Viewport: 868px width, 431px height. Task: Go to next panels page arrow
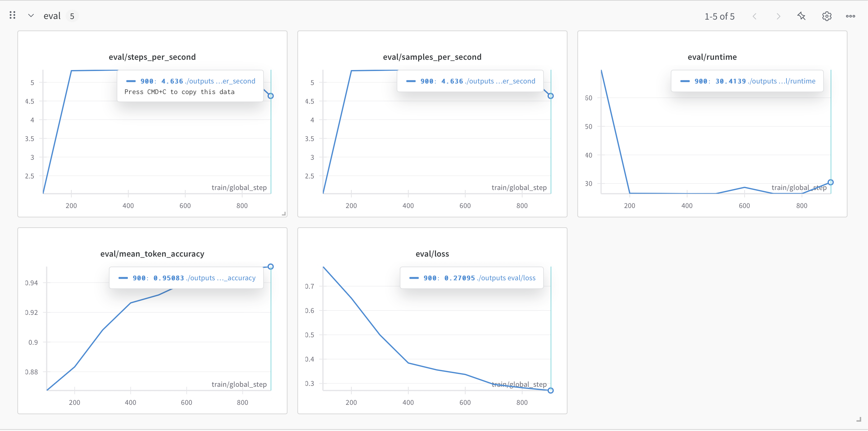778,16
